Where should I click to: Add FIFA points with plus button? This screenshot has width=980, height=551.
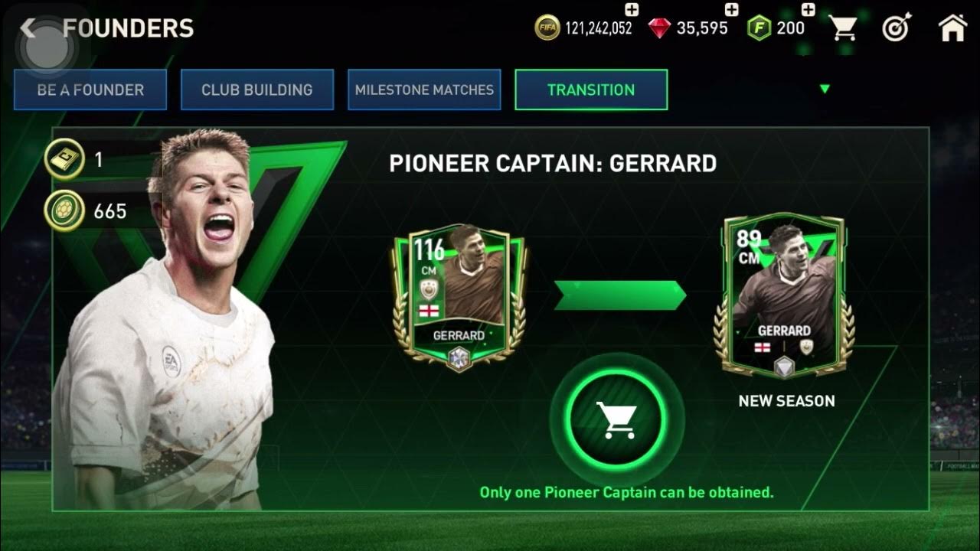(x=808, y=10)
